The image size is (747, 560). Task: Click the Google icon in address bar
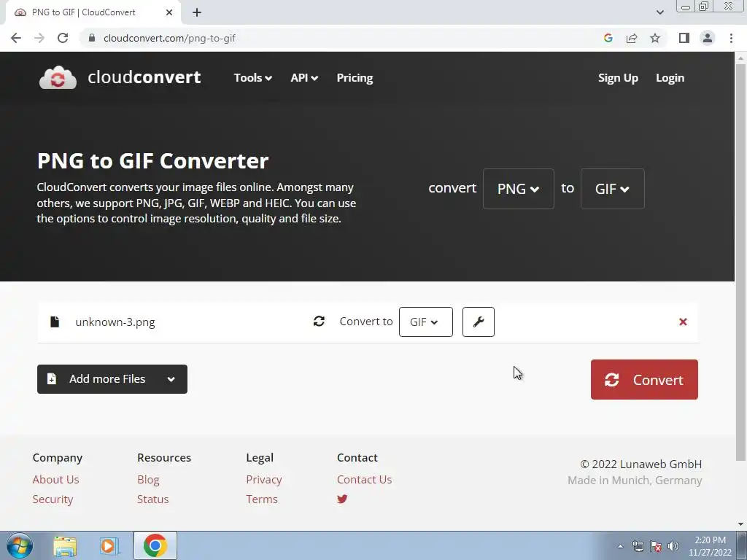608,38
